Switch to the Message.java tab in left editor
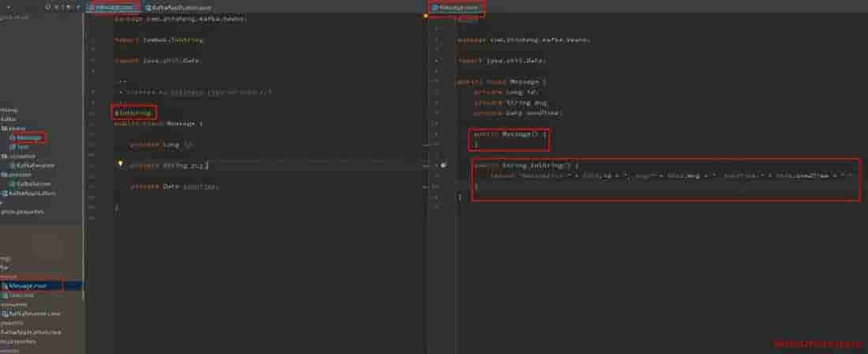 coord(114,9)
